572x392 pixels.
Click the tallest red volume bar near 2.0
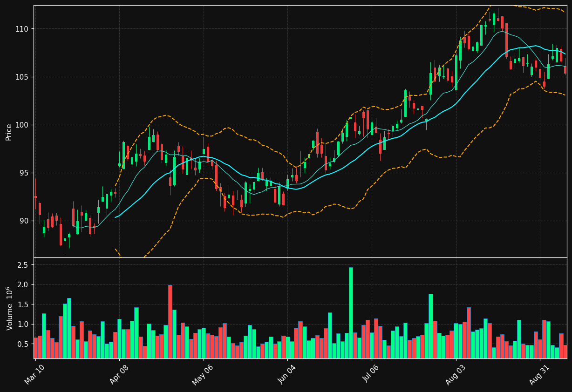point(170,322)
